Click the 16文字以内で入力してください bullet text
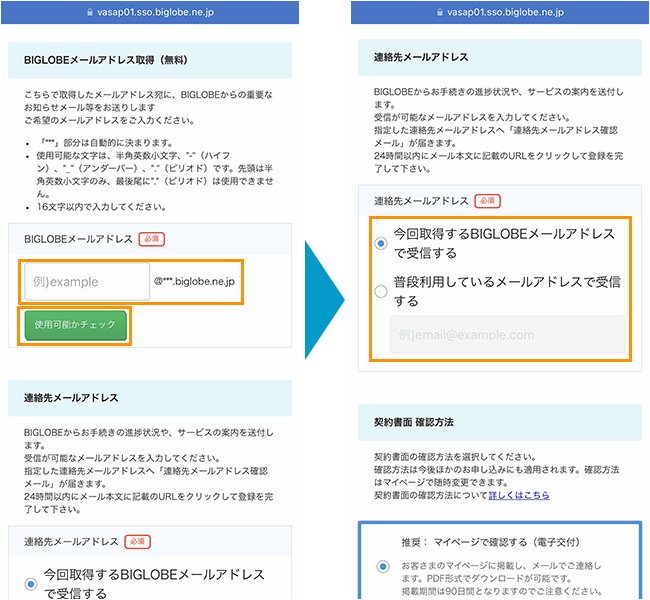This screenshot has height=600, width=650. coord(102,206)
